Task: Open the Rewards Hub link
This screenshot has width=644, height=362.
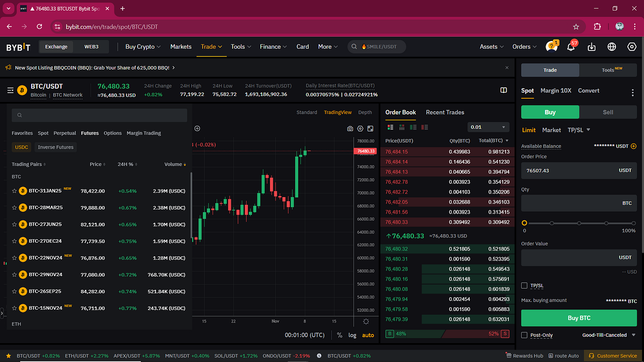Action: pyautogui.click(x=524, y=355)
